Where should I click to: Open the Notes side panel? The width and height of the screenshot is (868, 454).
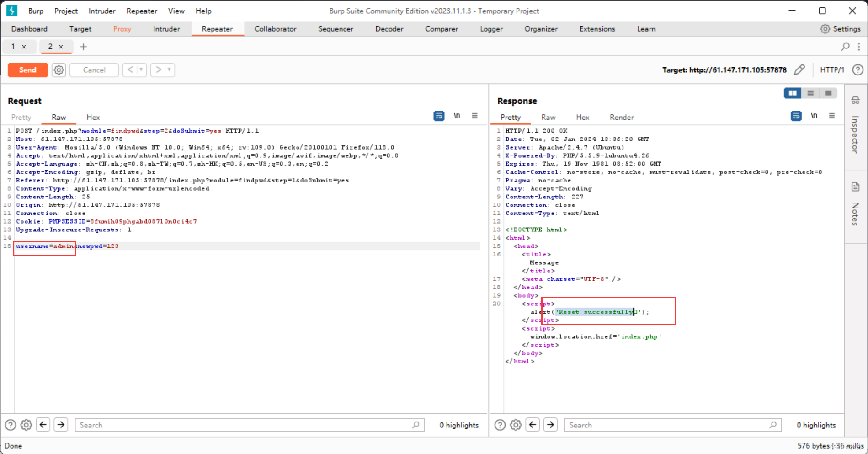click(855, 204)
